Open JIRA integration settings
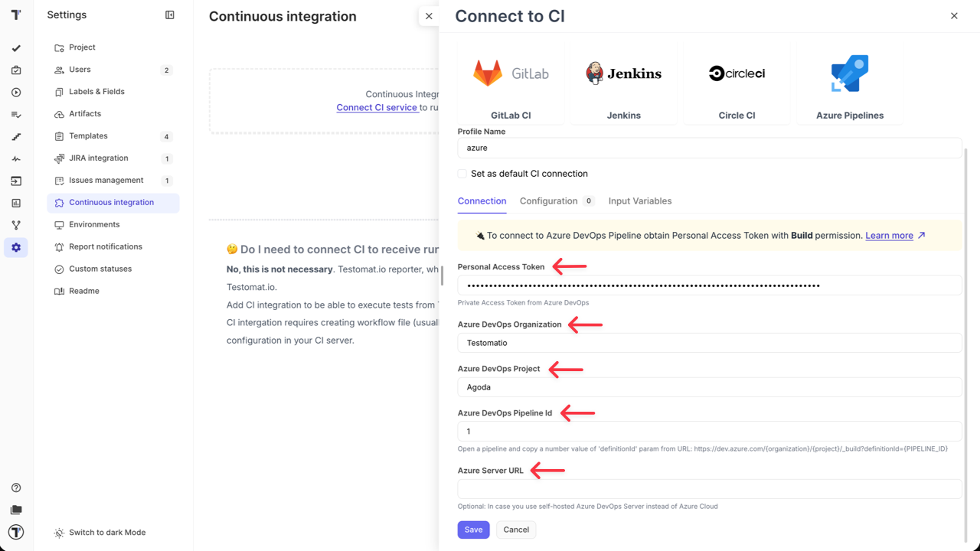This screenshot has height=551, width=980. coord(99,158)
